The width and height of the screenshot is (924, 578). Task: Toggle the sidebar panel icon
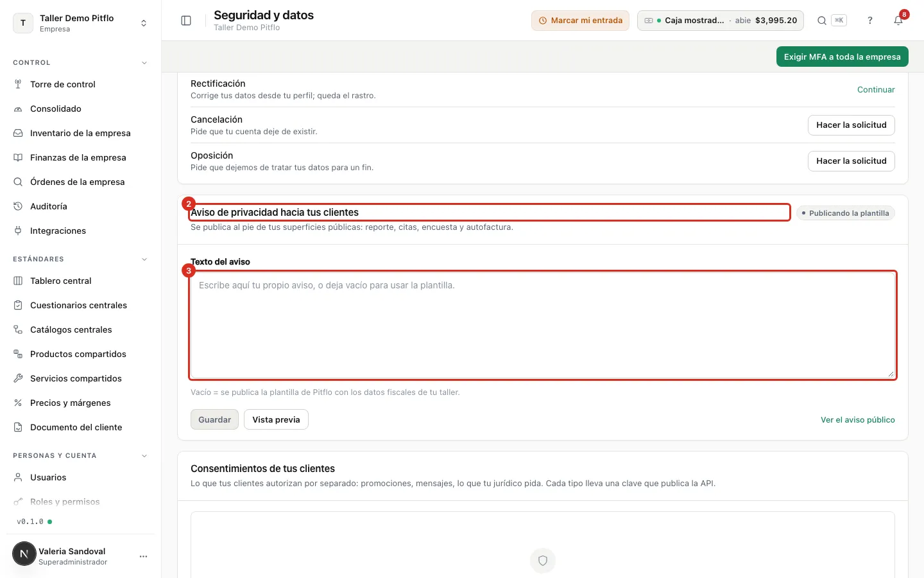pos(186,21)
